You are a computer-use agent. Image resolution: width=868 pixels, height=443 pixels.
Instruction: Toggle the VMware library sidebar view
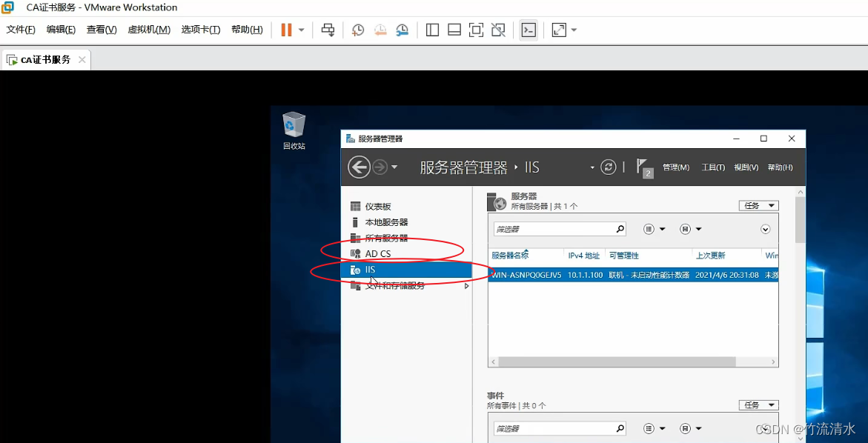pyautogui.click(x=432, y=30)
